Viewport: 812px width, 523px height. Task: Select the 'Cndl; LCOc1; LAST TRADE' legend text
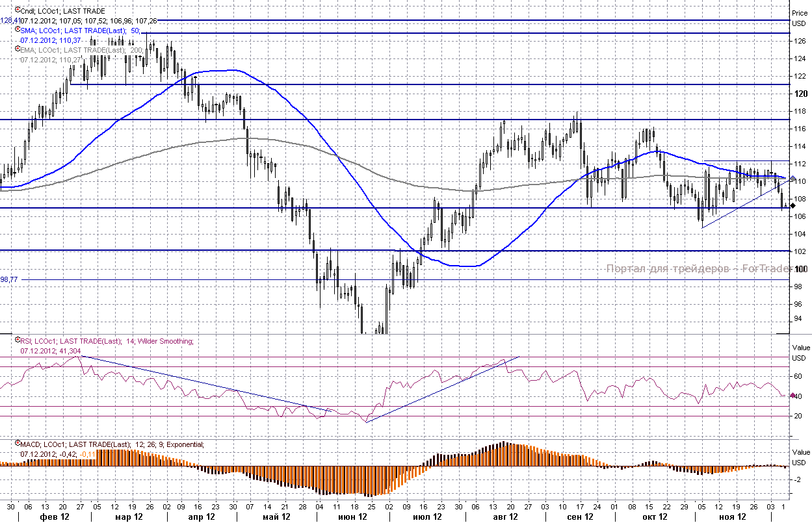point(62,11)
